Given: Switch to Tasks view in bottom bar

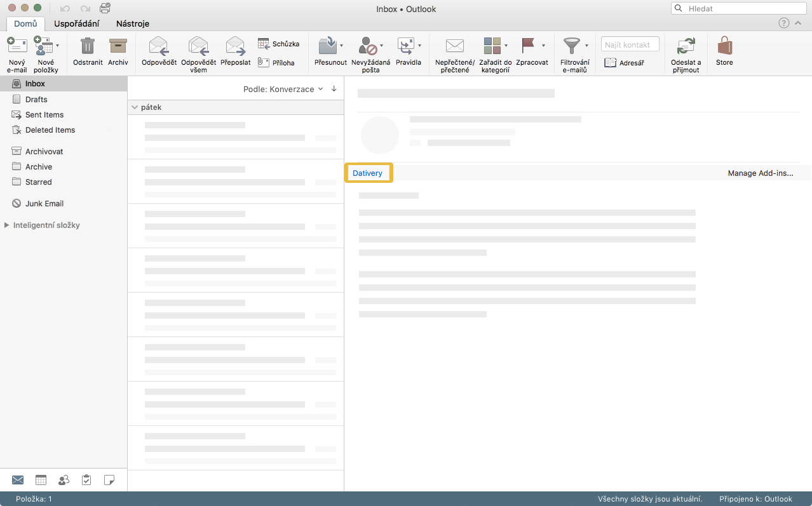Looking at the screenshot, I should [86, 480].
